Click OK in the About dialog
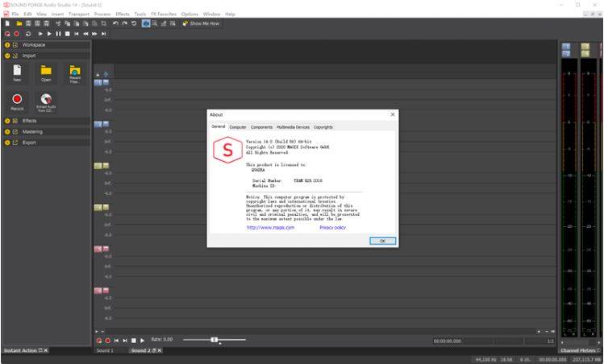Viewport: 604px width, 364px height. click(x=382, y=241)
